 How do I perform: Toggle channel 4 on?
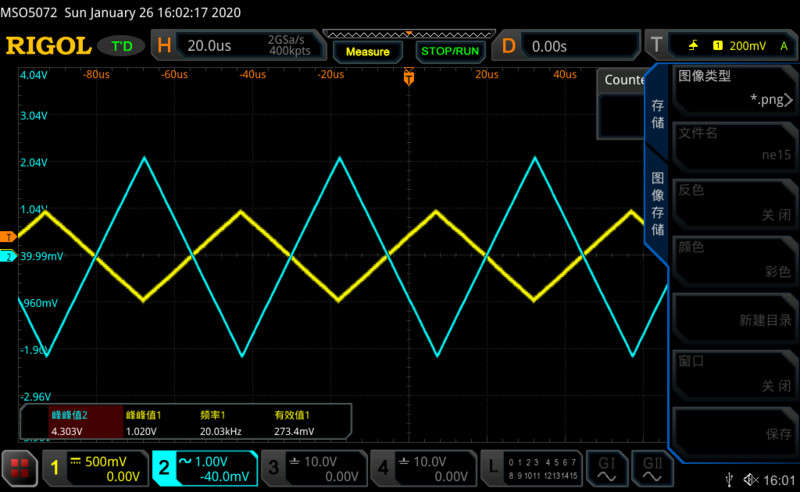point(421,468)
